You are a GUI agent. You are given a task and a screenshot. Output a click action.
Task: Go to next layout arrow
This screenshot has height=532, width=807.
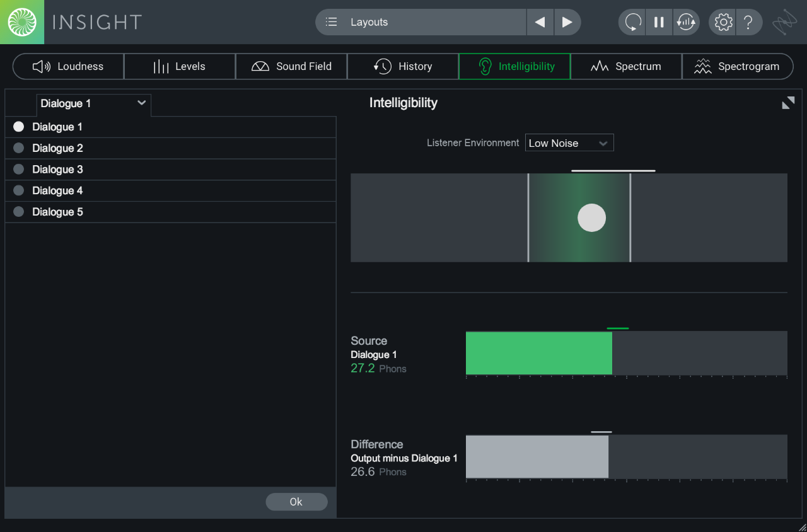(x=567, y=23)
